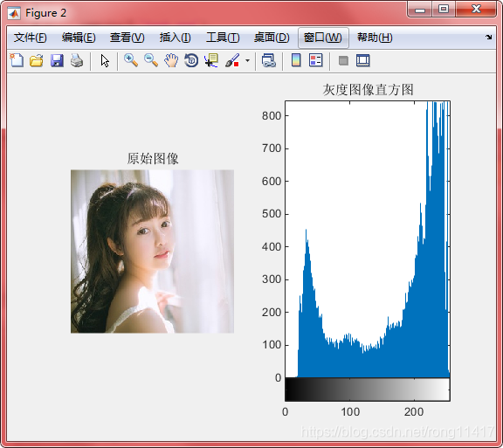Select the Rotate 3D tool
Viewport: 503px width, 448px height.
coord(191,60)
